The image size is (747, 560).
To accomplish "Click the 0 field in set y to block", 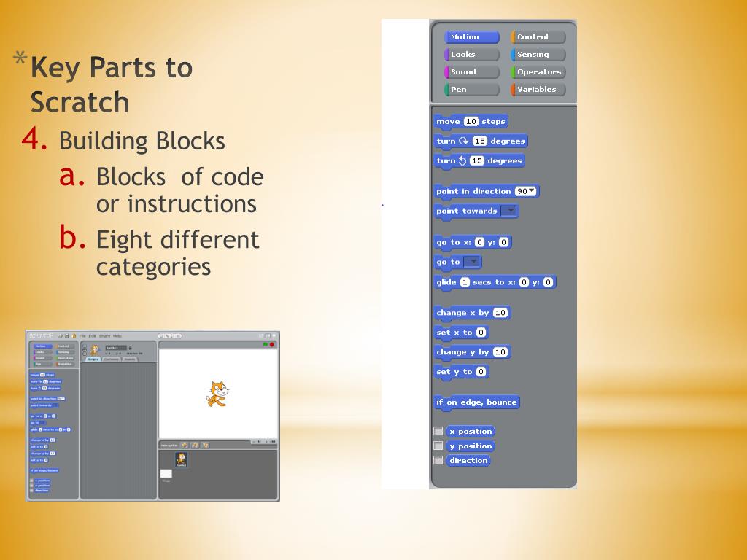I will [x=481, y=371].
